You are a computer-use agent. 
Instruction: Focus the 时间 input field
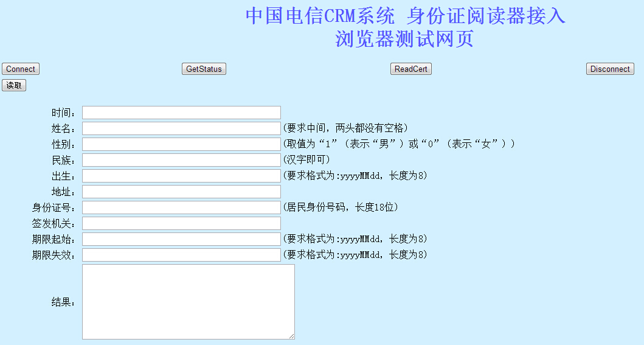(182, 113)
